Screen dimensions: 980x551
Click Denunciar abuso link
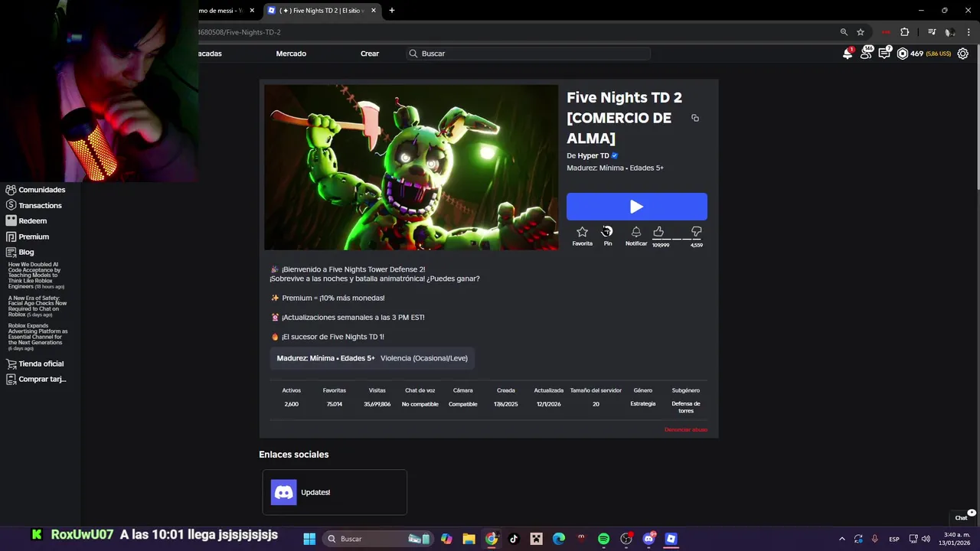click(x=686, y=430)
